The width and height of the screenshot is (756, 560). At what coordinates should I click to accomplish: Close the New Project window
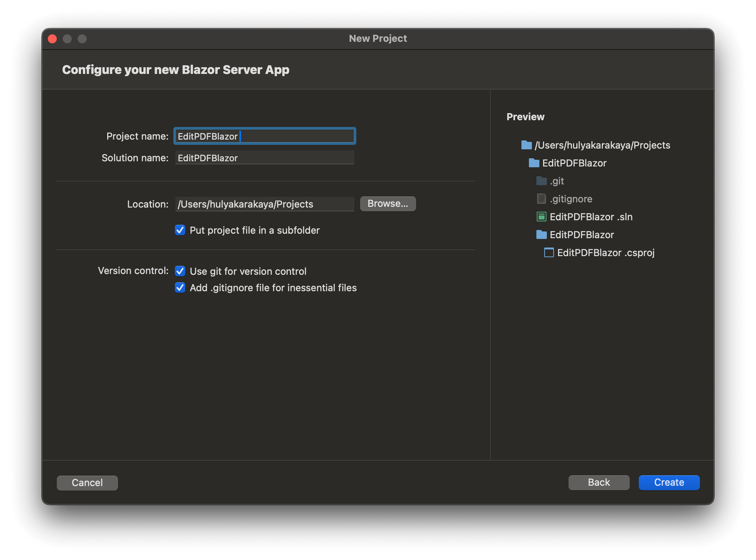52,39
